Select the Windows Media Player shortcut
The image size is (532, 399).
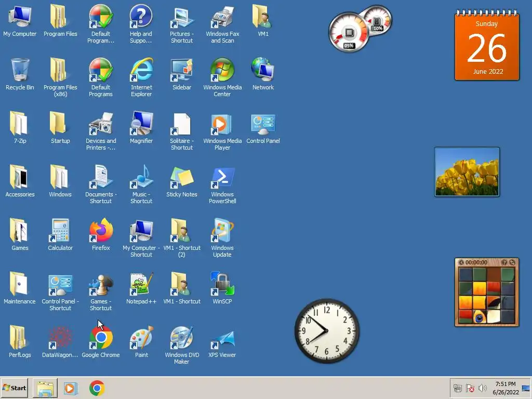click(222, 131)
